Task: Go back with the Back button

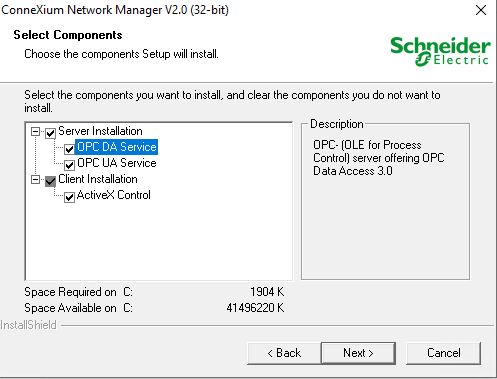Action: [x=284, y=353]
